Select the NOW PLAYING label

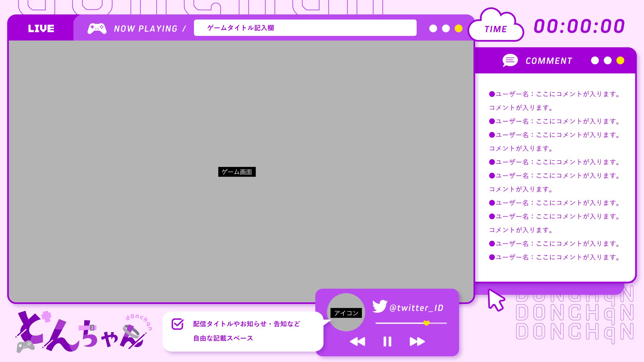click(146, 29)
